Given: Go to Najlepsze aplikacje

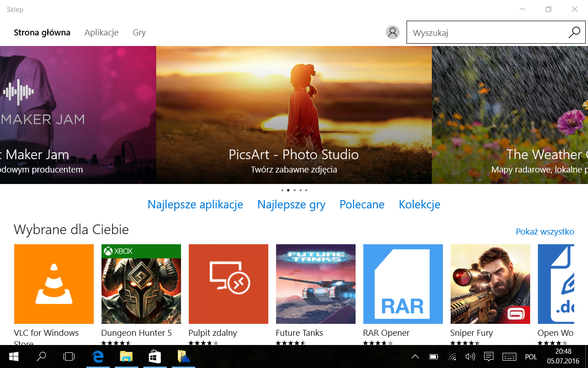Looking at the screenshot, I should 195,205.
